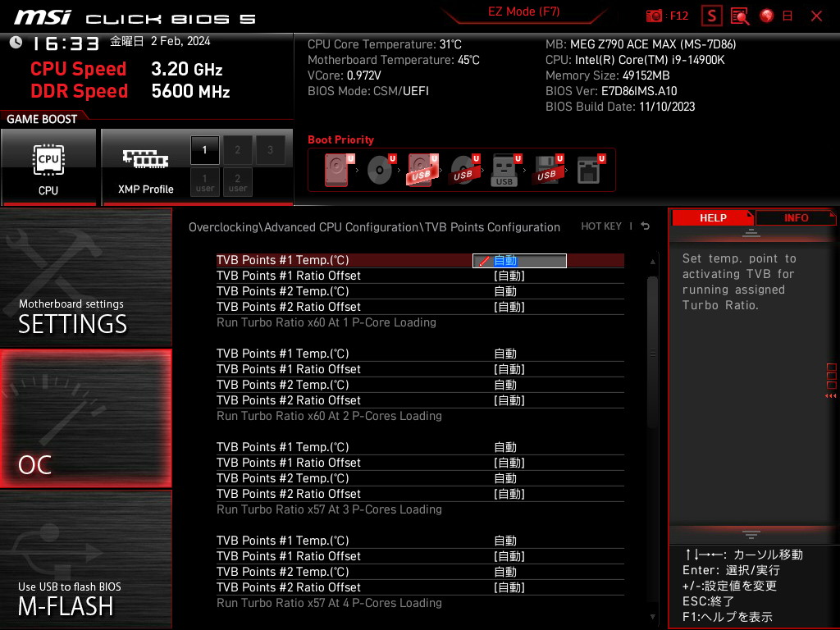Toggle the red boxed 'S' icon

(x=711, y=16)
